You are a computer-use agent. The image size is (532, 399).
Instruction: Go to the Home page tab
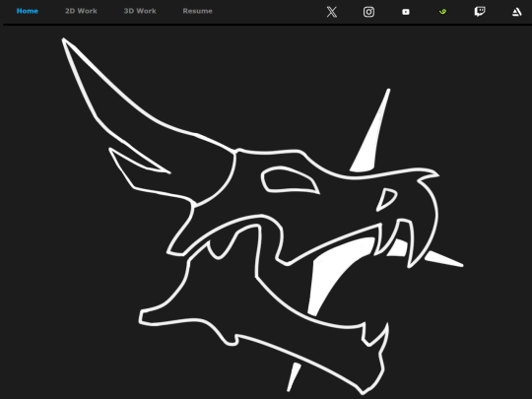(28, 11)
